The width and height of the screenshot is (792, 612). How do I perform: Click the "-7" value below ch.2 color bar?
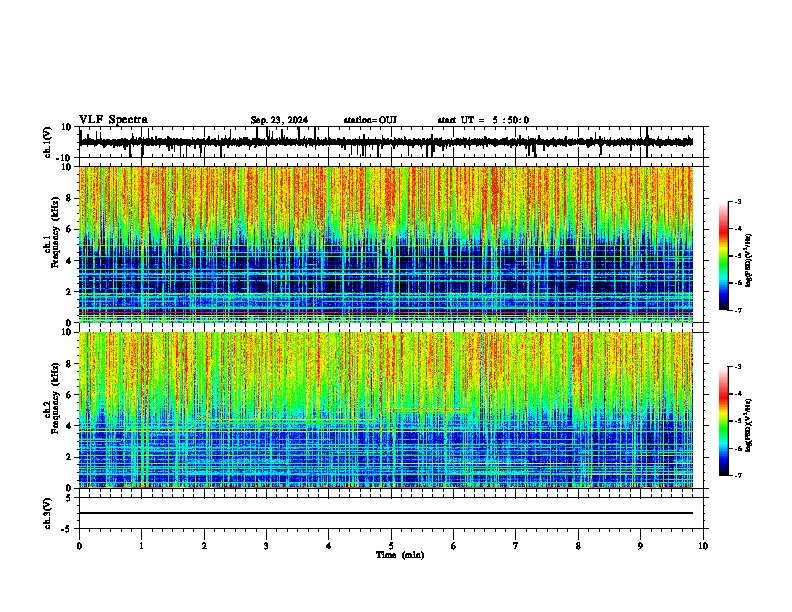(x=738, y=476)
